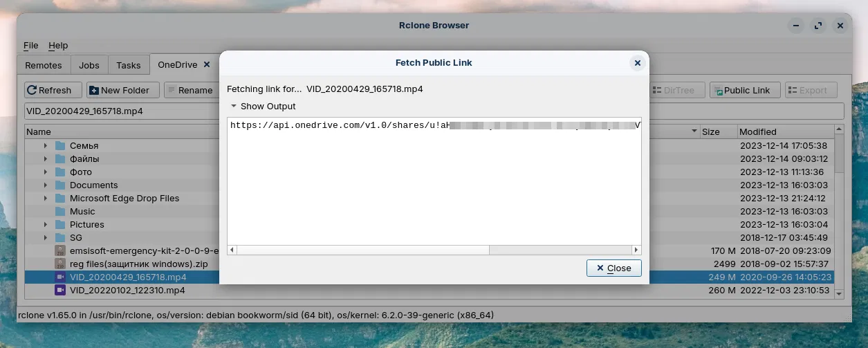Minimize the Rclone Browser window
This screenshot has width=868, height=348.
(797, 26)
